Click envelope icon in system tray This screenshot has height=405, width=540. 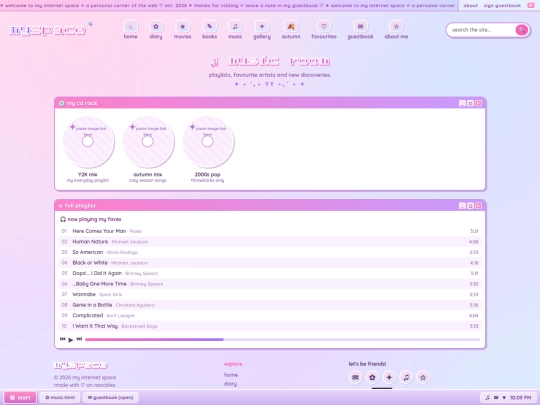pos(496,398)
